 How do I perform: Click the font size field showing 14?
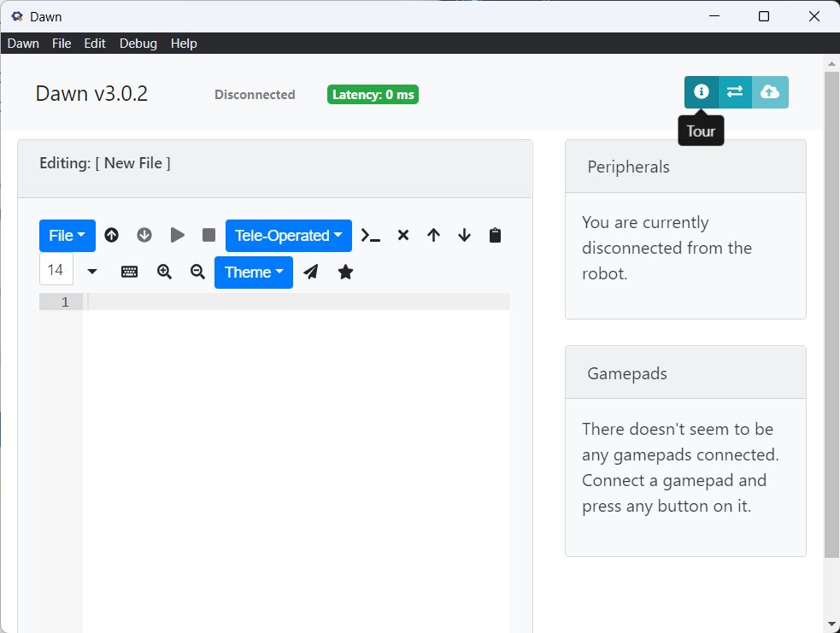coord(56,269)
